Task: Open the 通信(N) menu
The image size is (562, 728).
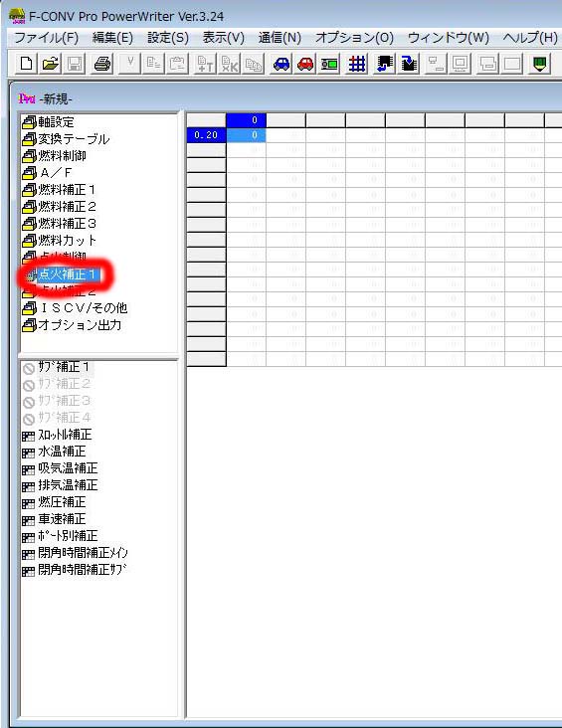Action: [280, 38]
